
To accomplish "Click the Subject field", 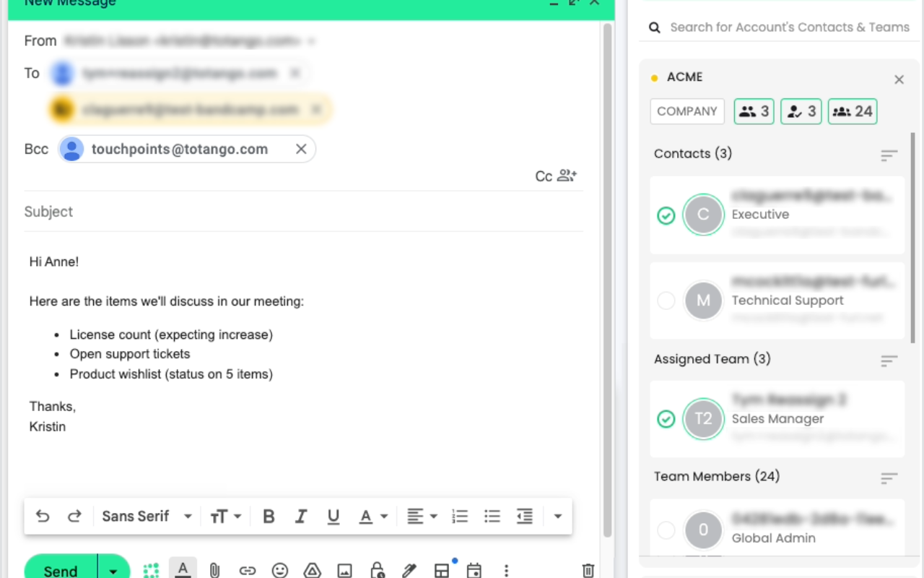I will [303, 212].
